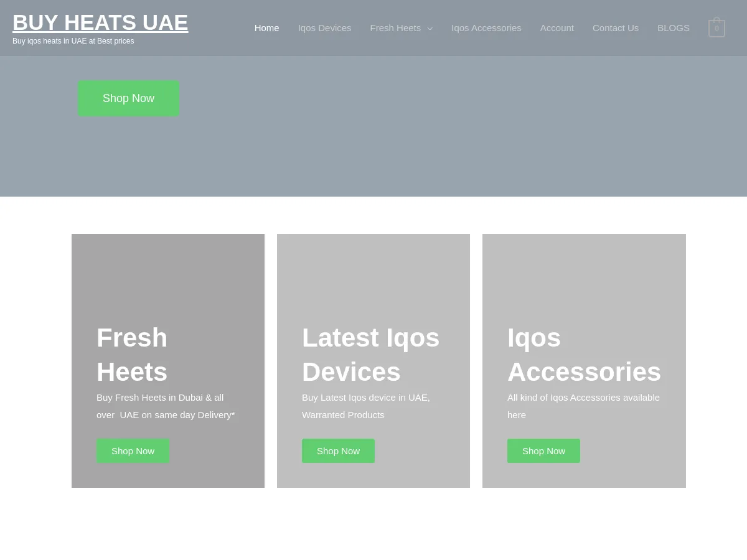Click Shop Now under Fresh Heets card
Viewport: 747px width, 560px height.
pyautogui.click(x=133, y=451)
